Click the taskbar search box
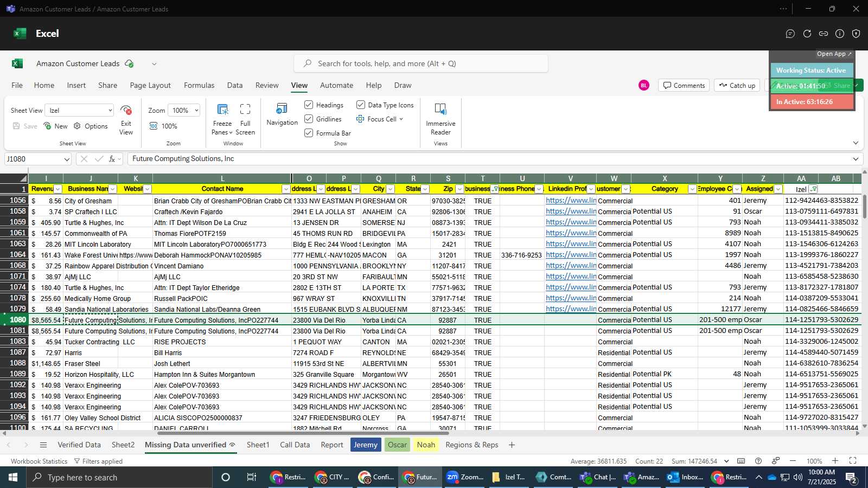868x488 pixels. (120, 477)
